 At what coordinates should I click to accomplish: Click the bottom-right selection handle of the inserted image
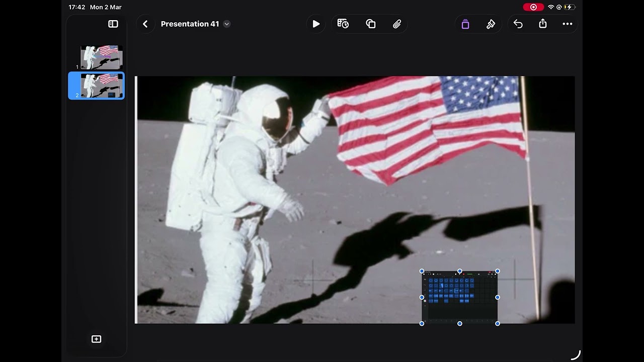click(498, 323)
